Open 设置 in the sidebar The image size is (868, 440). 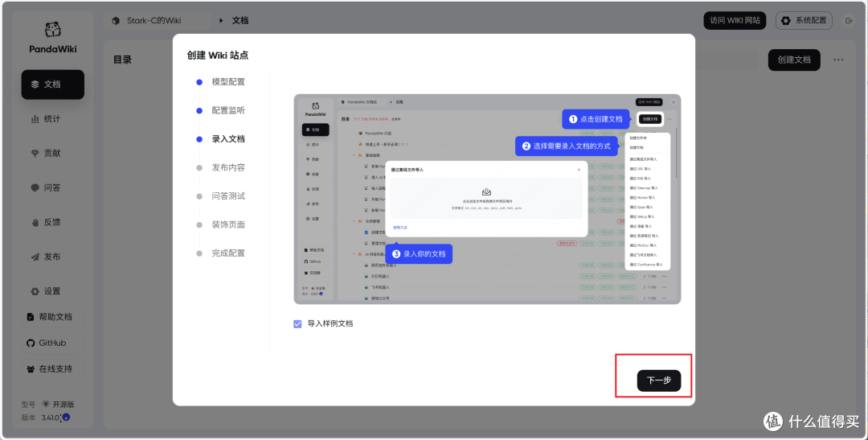point(52,291)
